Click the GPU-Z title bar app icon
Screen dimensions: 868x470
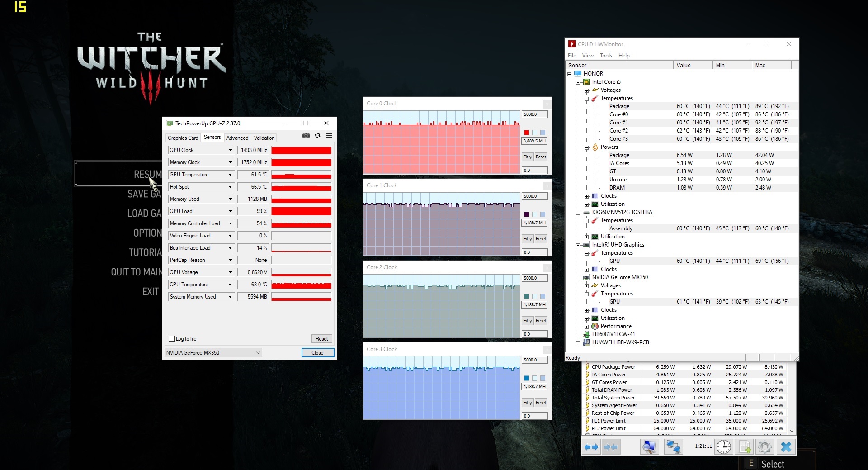(x=170, y=123)
